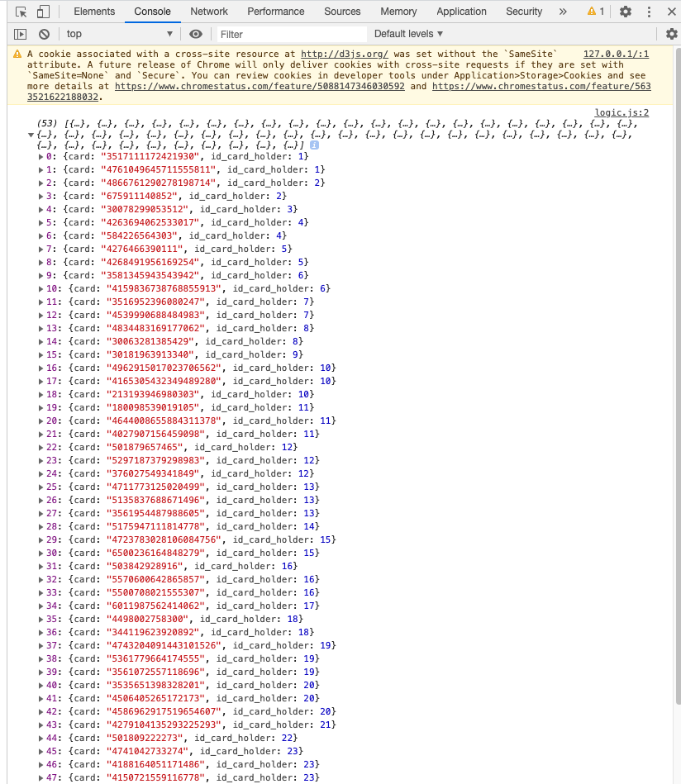Click card string "4644008655884311378"
The height and width of the screenshot is (784, 681).
point(164,421)
